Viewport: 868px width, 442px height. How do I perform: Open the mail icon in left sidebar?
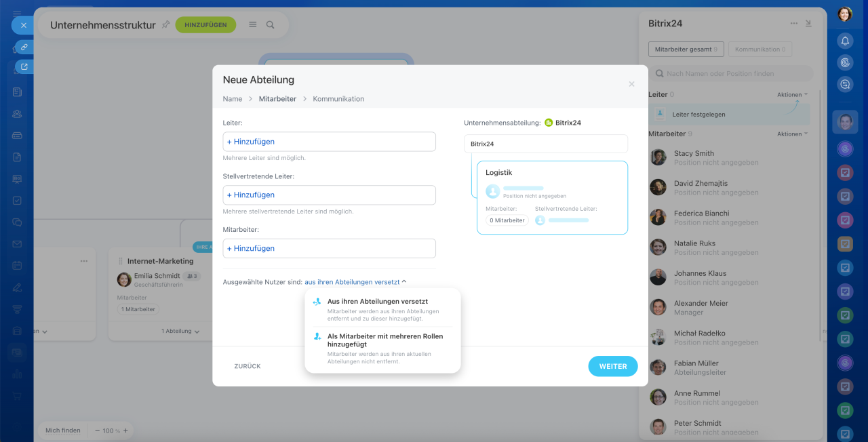pos(18,244)
